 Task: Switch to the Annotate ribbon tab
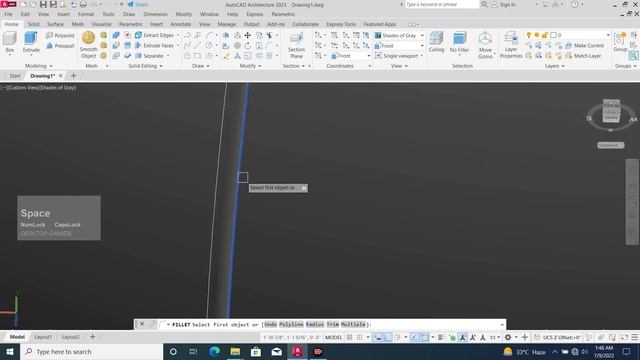pyautogui.click(x=180, y=24)
